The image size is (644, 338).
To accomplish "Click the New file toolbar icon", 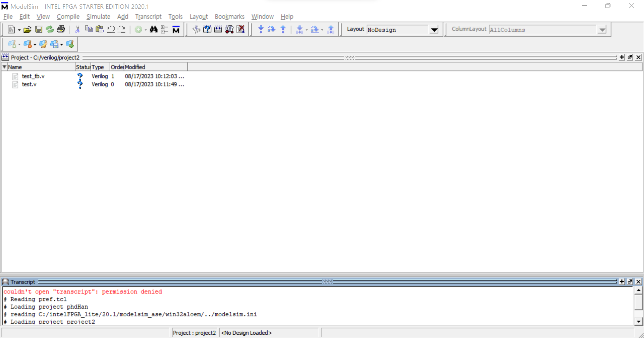I will click(x=11, y=30).
